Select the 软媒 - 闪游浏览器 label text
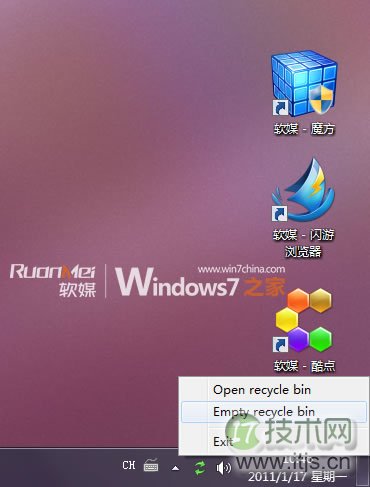The image size is (370, 487). (x=304, y=243)
